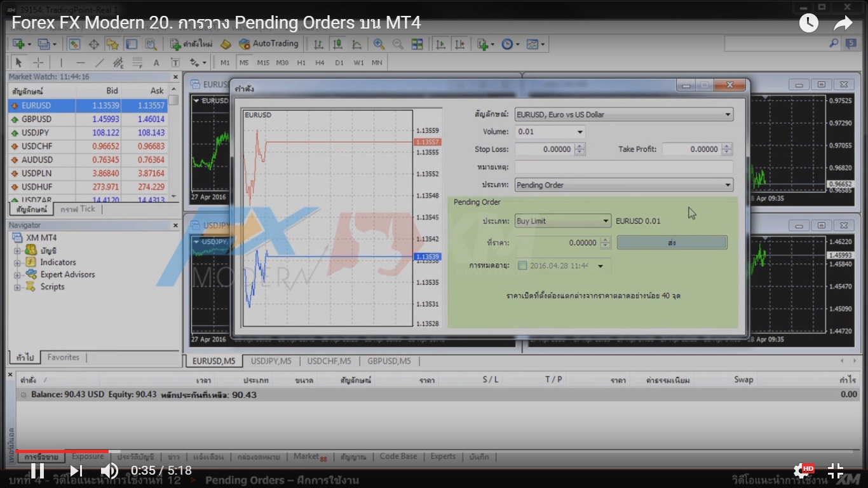Click the red video progress bar
Screen dimensions: 868x488
tap(62, 452)
